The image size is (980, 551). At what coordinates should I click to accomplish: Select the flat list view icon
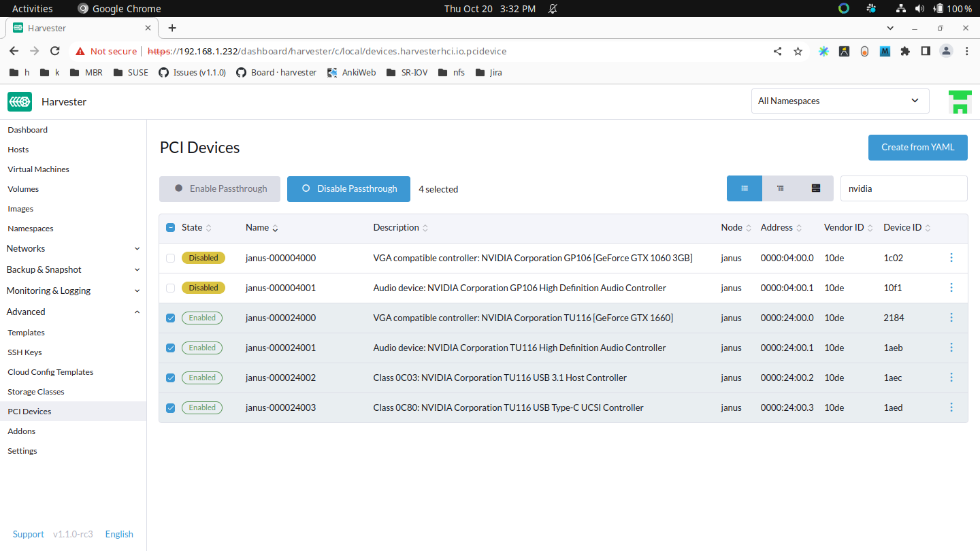pos(744,188)
